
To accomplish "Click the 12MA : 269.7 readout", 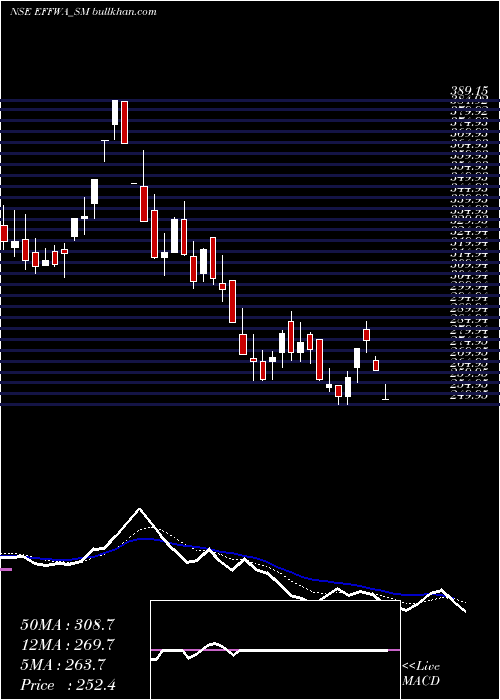I will [x=67, y=645].
